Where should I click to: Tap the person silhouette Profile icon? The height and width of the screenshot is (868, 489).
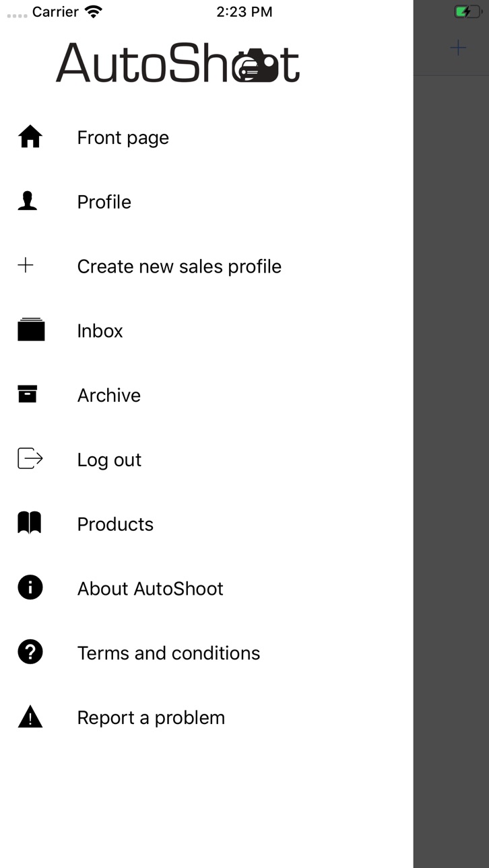click(28, 201)
